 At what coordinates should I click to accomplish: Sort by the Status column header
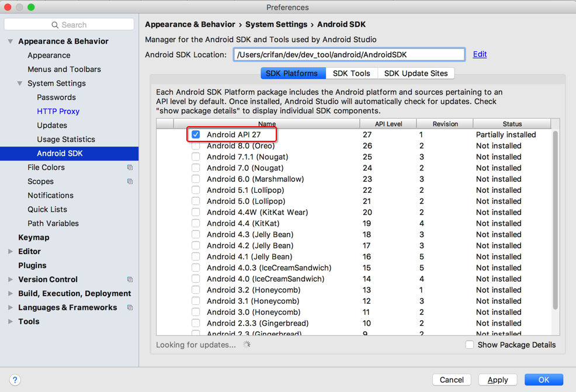click(512, 124)
